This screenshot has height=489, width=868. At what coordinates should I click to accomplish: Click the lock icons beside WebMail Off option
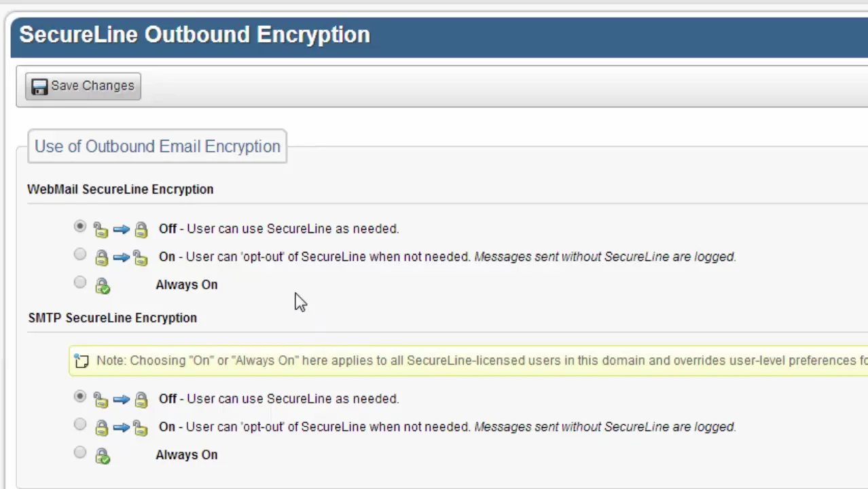click(120, 230)
